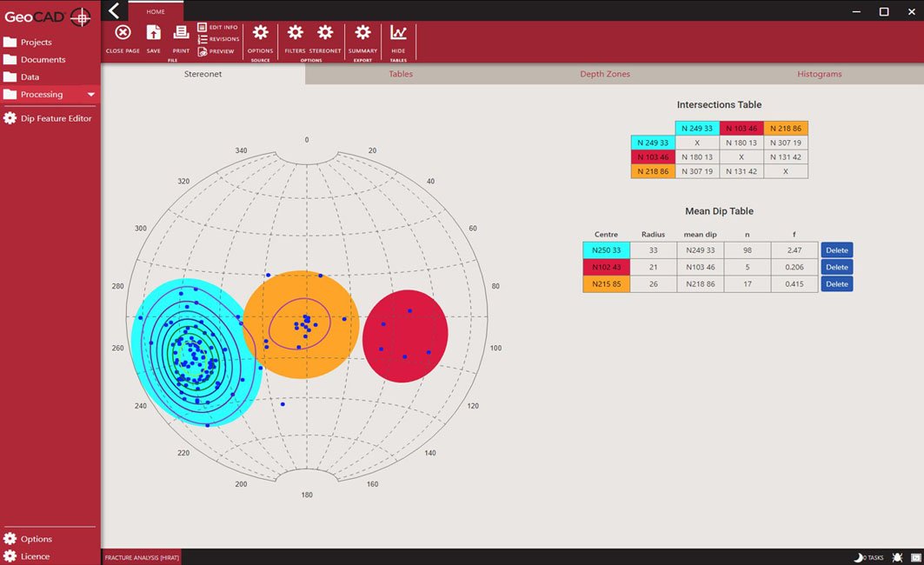Screen dimensions: 924x565
Task: Select the HOME ribbon tab
Action: point(156,11)
